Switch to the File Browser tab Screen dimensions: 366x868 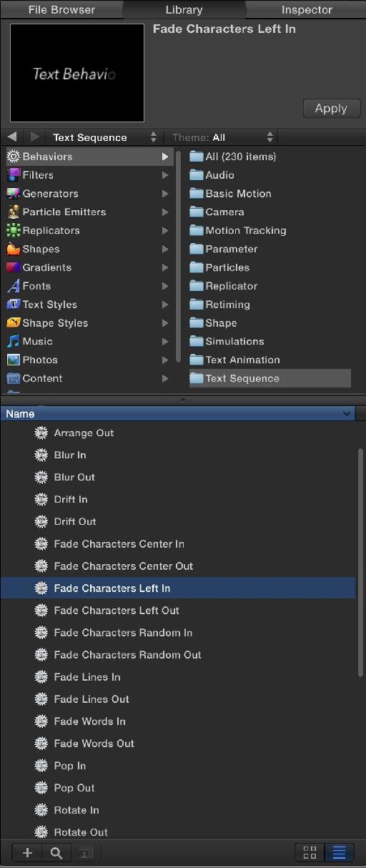61,9
